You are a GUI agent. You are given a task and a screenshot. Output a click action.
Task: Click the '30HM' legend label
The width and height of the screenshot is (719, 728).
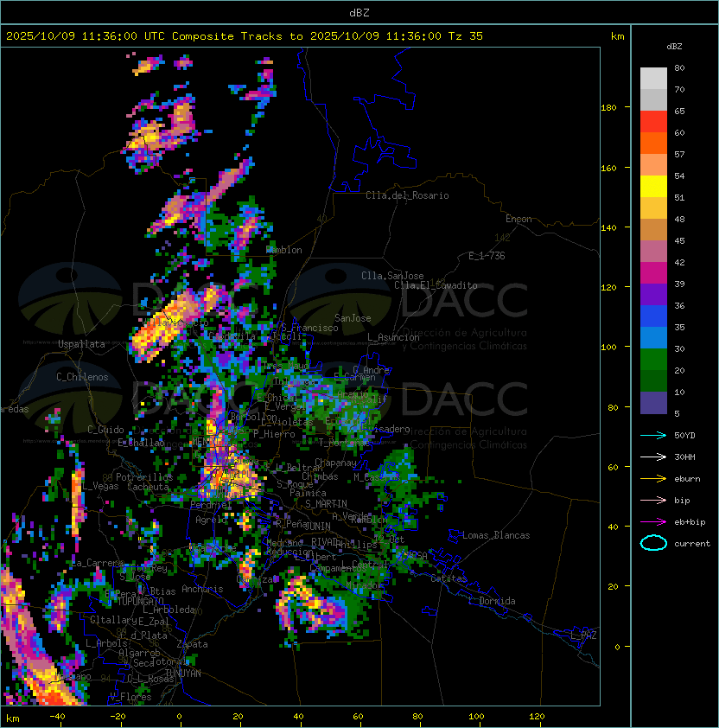point(684,457)
